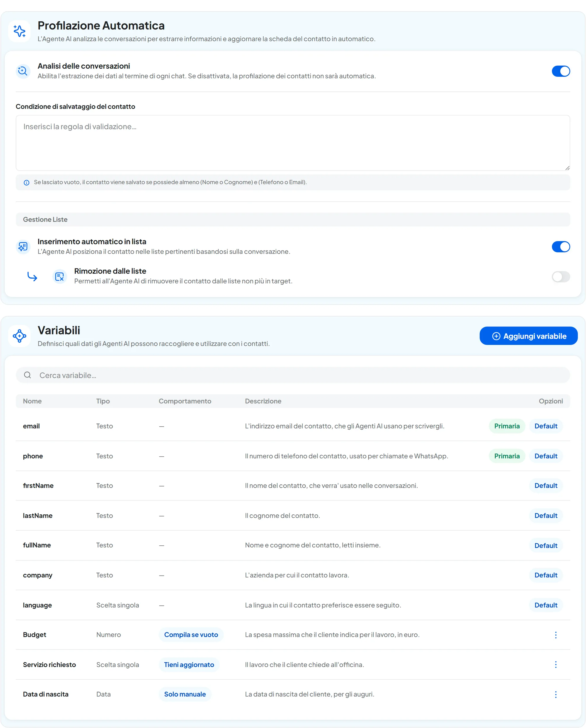This screenshot has height=728, width=586.
Task: Click the Primaria badge in the phone row
Action: pos(507,456)
